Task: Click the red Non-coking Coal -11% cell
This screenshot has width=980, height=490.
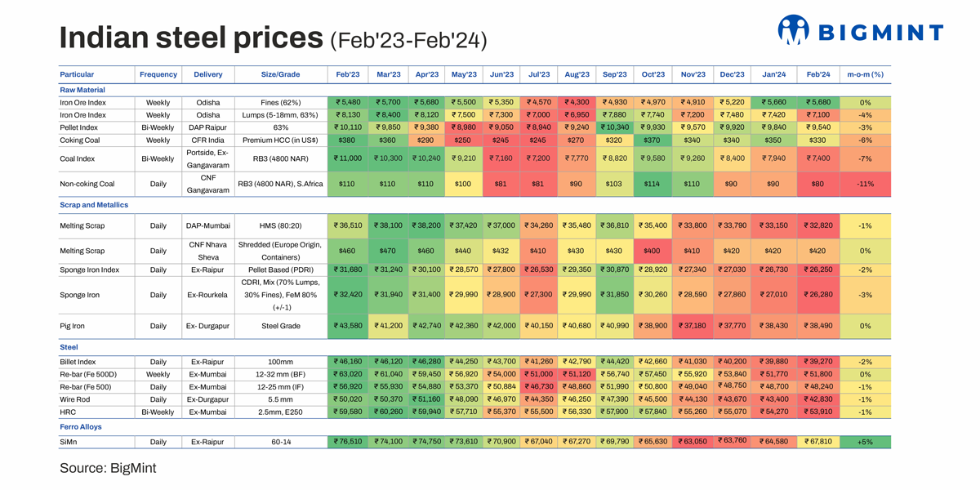Action: pyautogui.click(x=865, y=184)
